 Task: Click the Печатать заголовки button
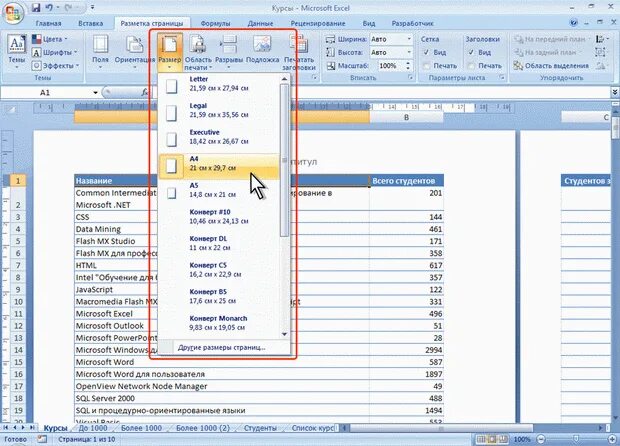click(x=299, y=53)
